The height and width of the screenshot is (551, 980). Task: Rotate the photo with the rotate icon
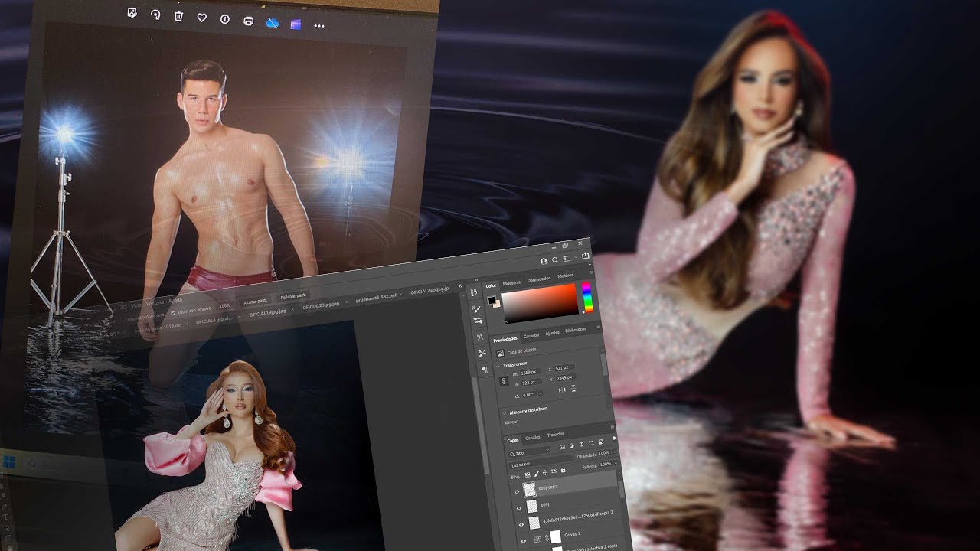point(155,15)
